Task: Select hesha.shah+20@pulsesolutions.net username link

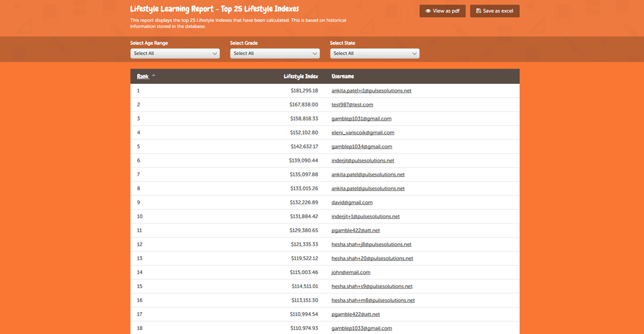Action: [x=372, y=258]
